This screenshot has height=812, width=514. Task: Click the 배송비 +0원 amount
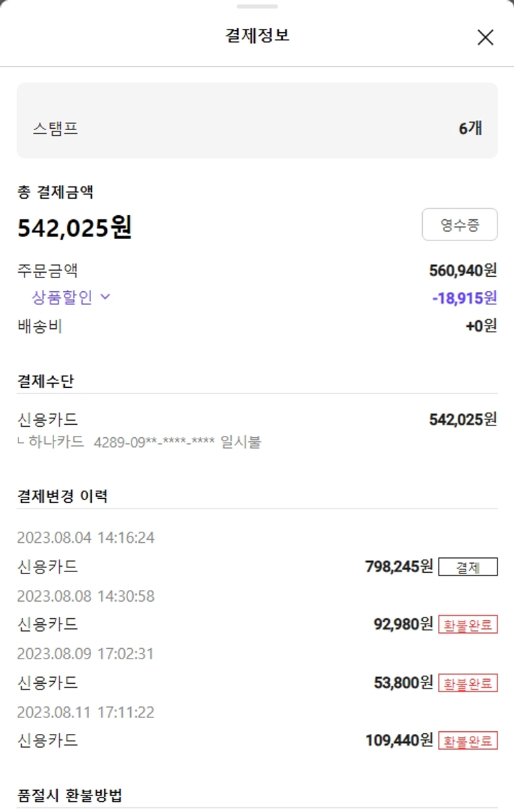pos(481,326)
